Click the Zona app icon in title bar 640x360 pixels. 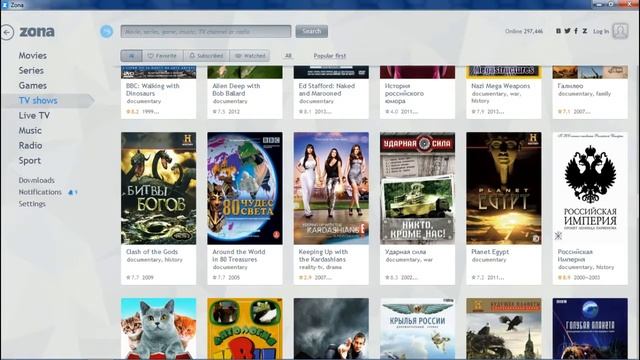tap(5, 4)
